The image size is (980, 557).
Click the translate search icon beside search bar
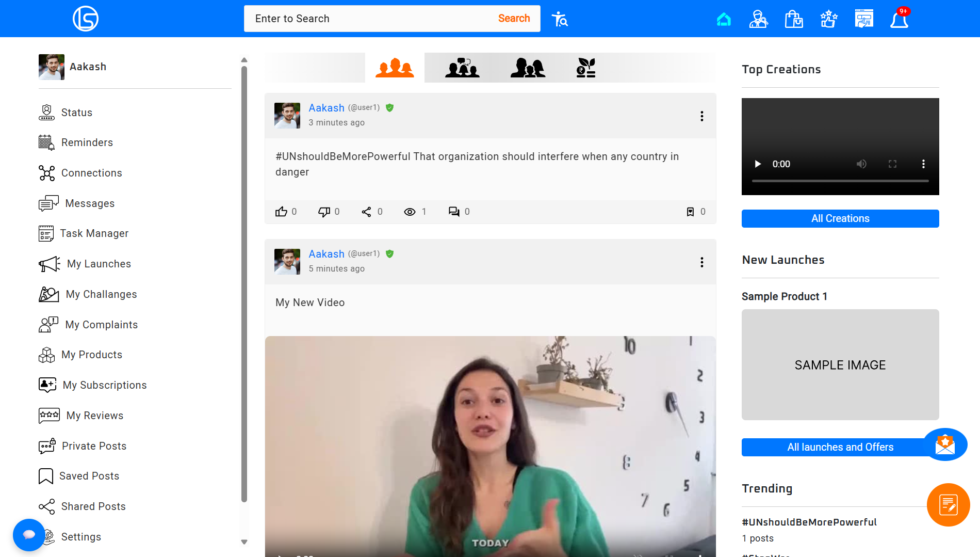560,20
